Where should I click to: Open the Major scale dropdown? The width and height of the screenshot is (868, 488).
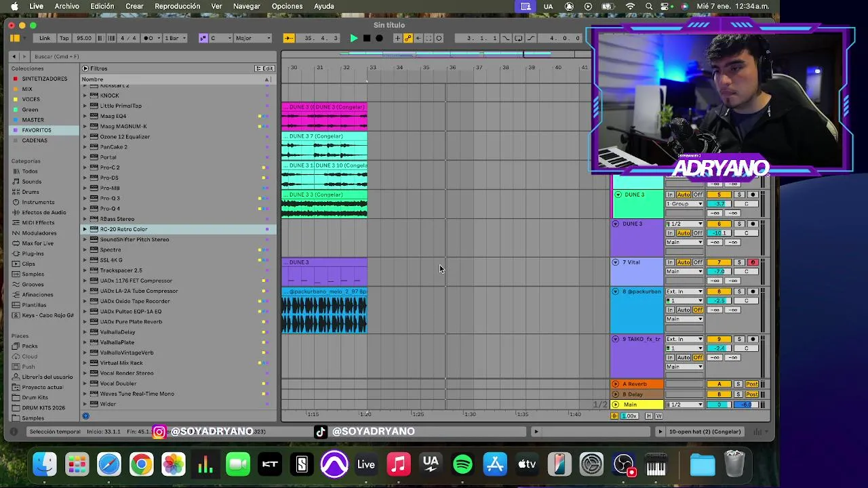tap(253, 38)
